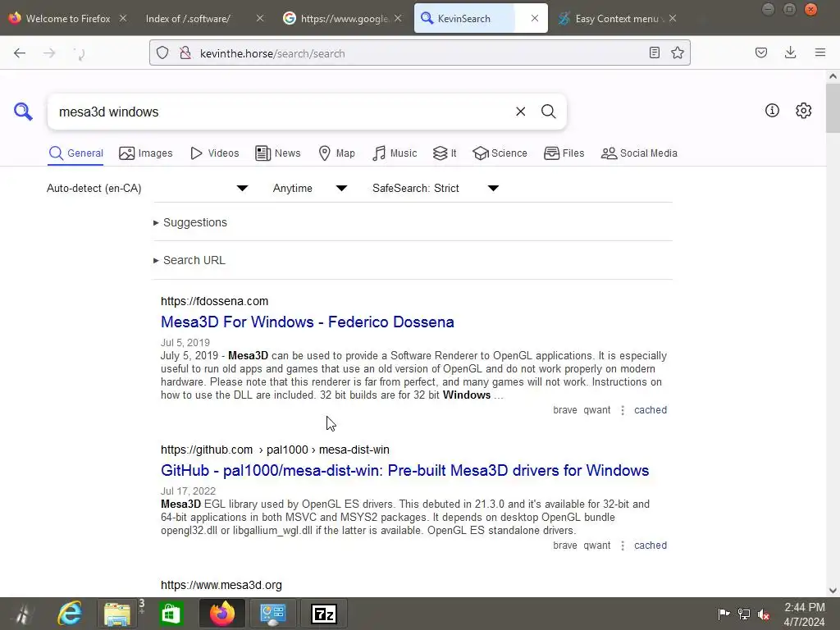This screenshot has width=840, height=630.
Task: Click the insecure connection padlock icon
Action: [185, 52]
